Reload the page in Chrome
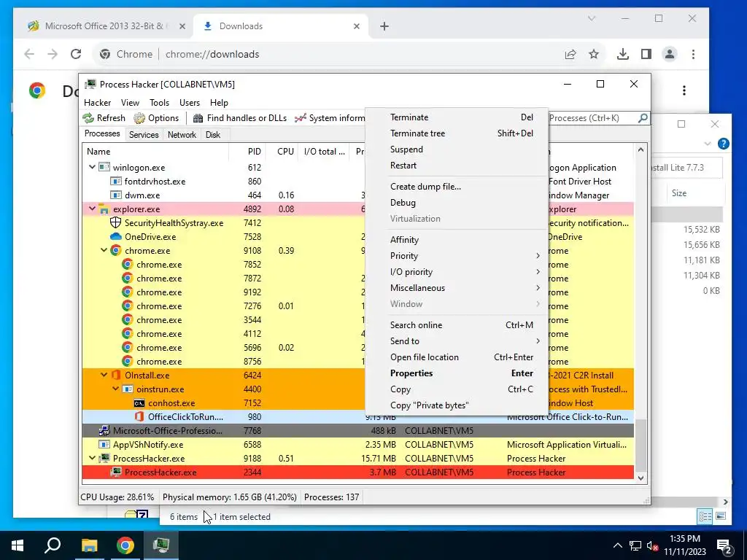747x560 pixels. [x=76, y=54]
